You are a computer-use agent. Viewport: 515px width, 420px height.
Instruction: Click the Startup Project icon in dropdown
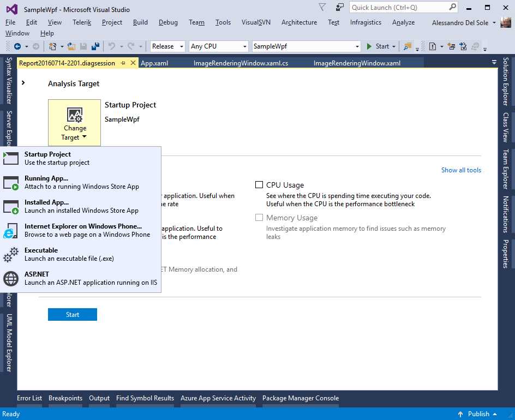click(11, 158)
